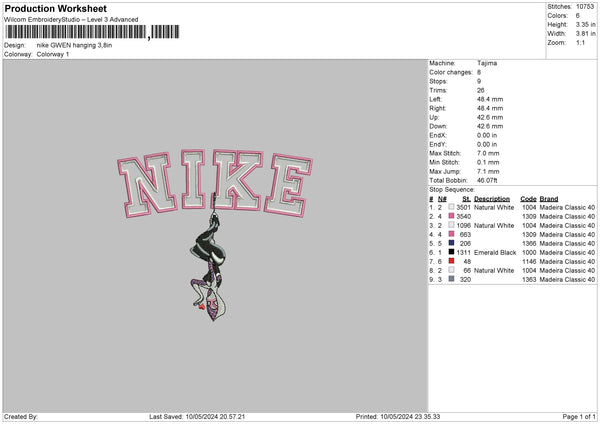
Task: Click the Width value 3.81 in
Action: (x=585, y=34)
